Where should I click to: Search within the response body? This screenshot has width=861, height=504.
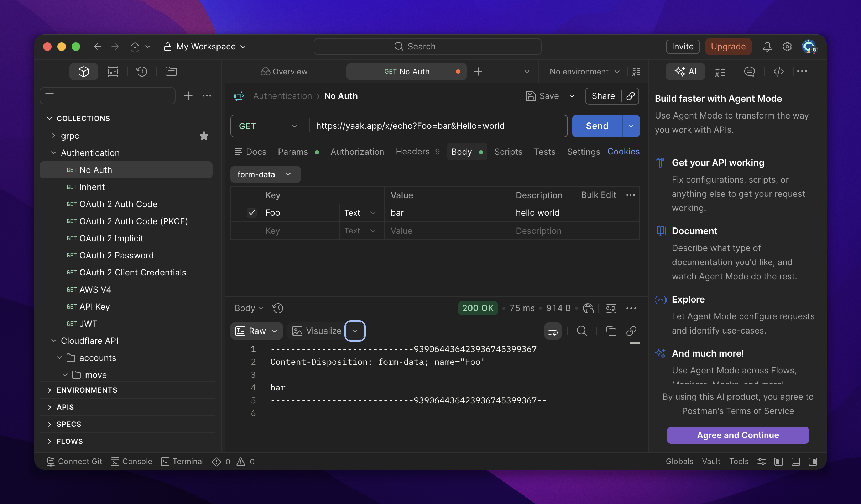582,331
